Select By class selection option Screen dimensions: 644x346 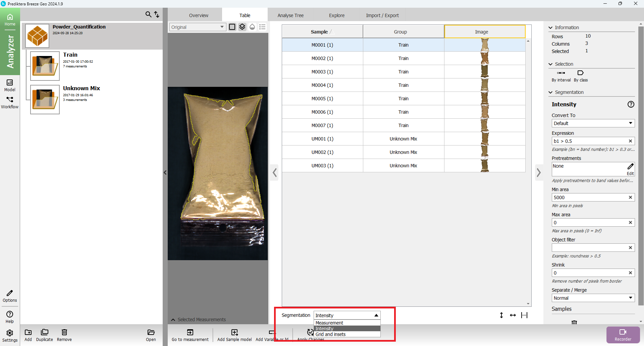[x=581, y=76]
